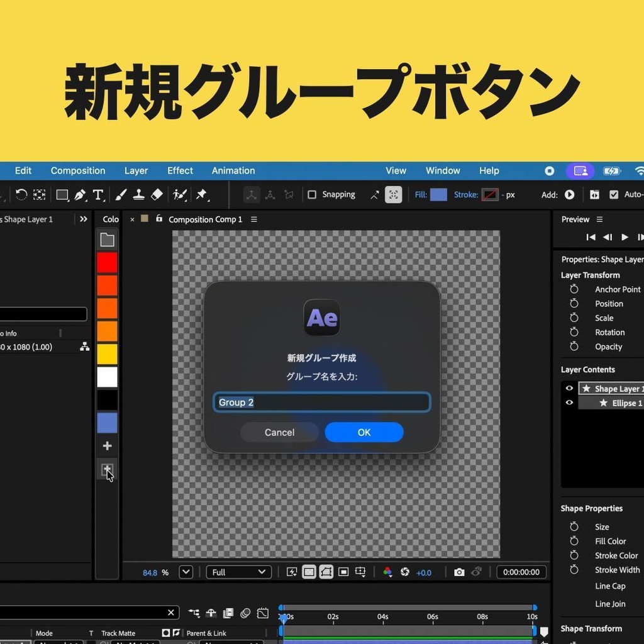Activate the Rotation tool
The image size is (644, 644).
(21, 194)
